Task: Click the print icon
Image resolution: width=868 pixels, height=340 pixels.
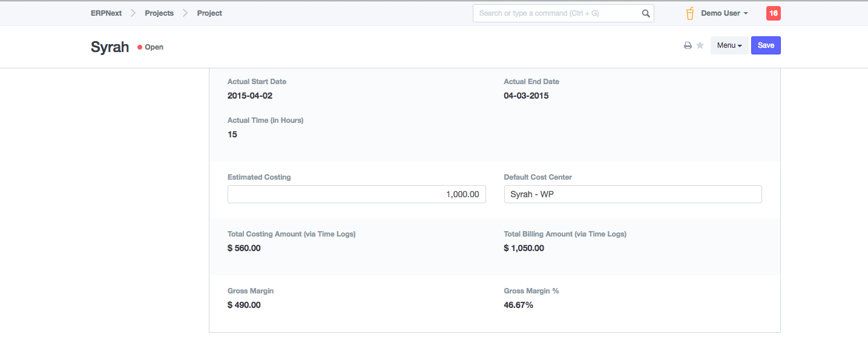Action: tap(688, 46)
